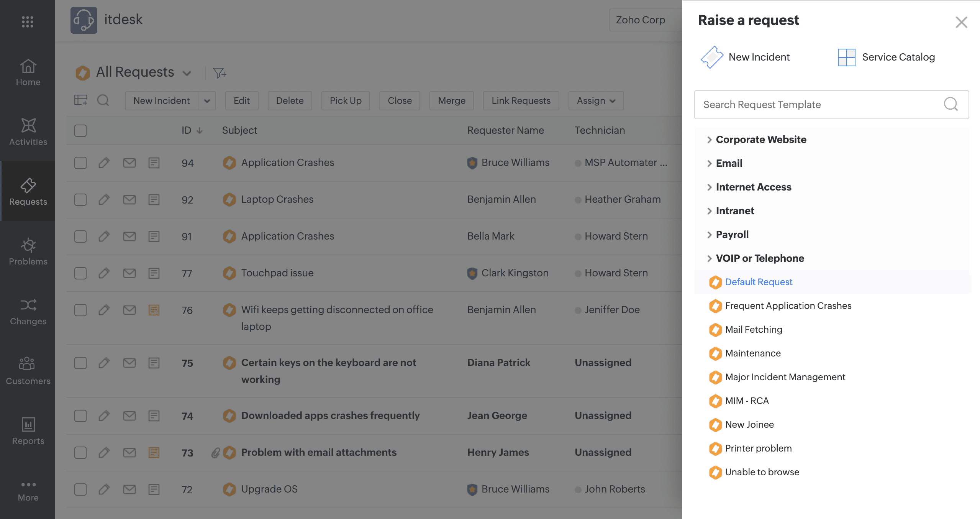Open the All Requests view dropdown
Image resolution: width=980 pixels, height=519 pixels.
[x=187, y=73]
